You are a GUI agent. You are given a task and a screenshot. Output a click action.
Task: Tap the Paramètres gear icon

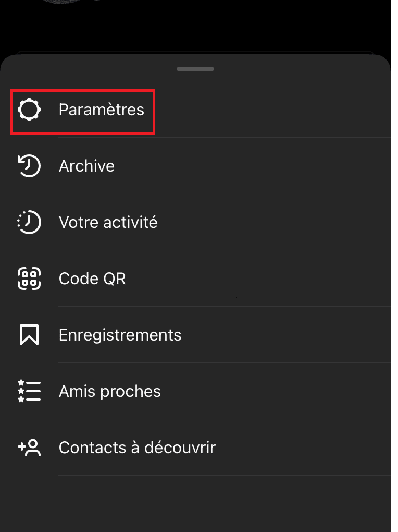click(29, 110)
